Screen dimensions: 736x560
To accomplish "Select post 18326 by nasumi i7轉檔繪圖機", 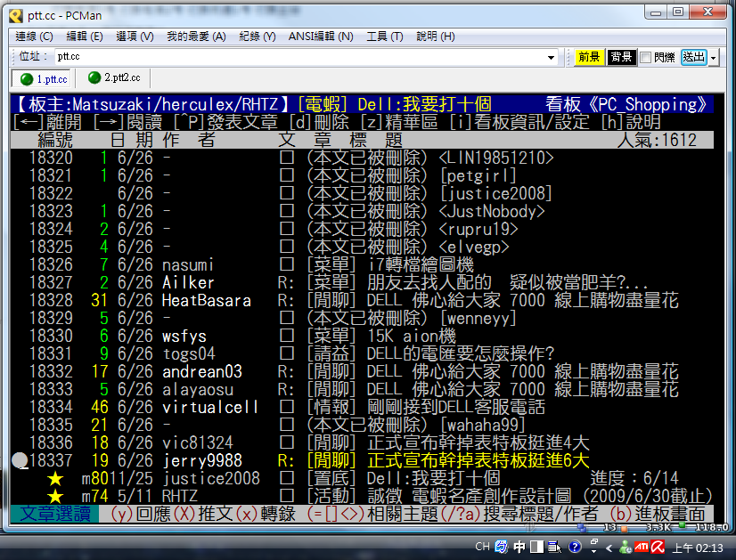I will [362, 264].
